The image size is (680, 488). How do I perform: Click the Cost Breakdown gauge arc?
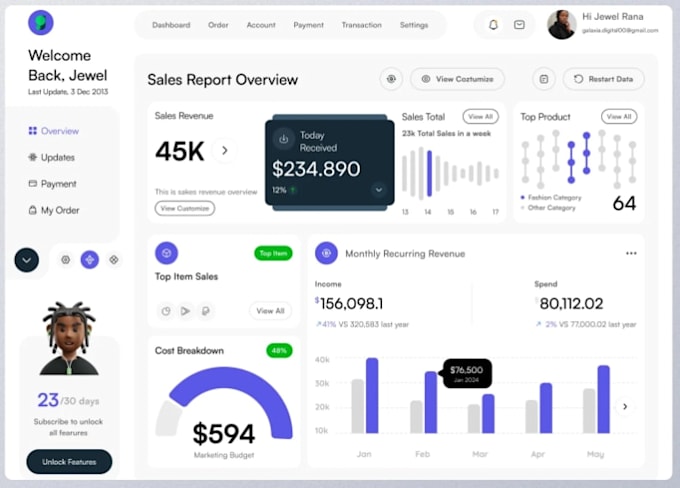click(234, 384)
